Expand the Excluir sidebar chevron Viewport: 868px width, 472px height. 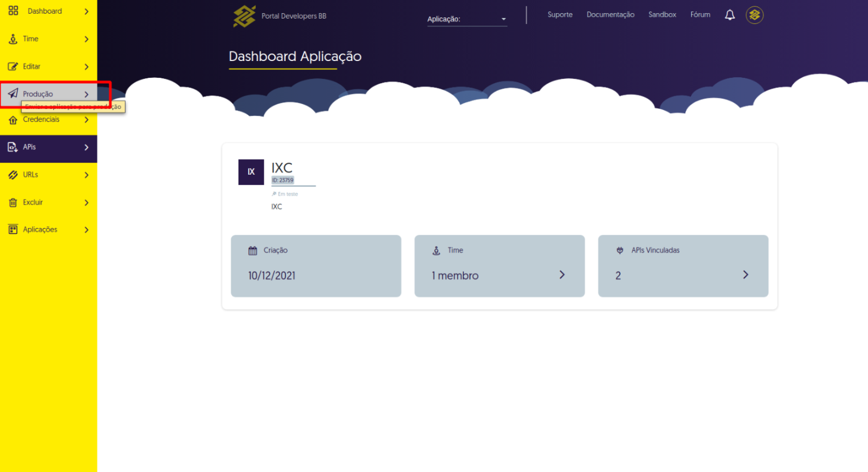point(87,203)
